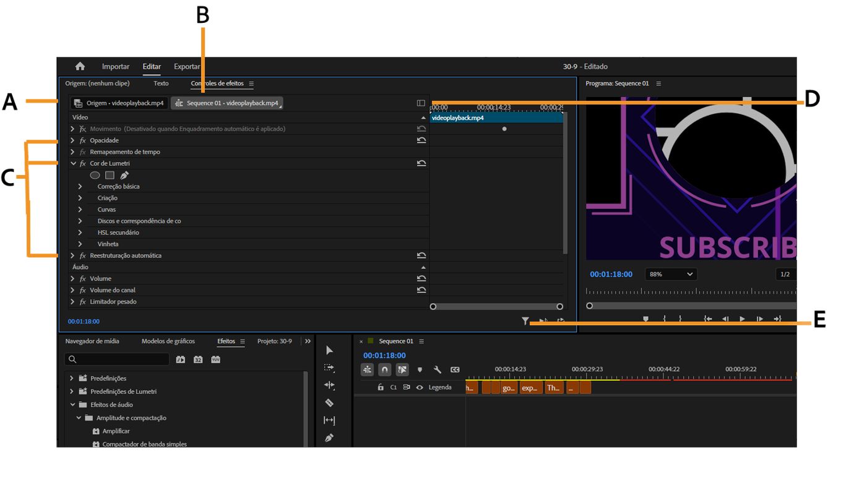Viewport: 854px width, 504px height.
Task: Select the Sequence 01 · videoplayback.mp4 button
Action: [x=227, y=103]
